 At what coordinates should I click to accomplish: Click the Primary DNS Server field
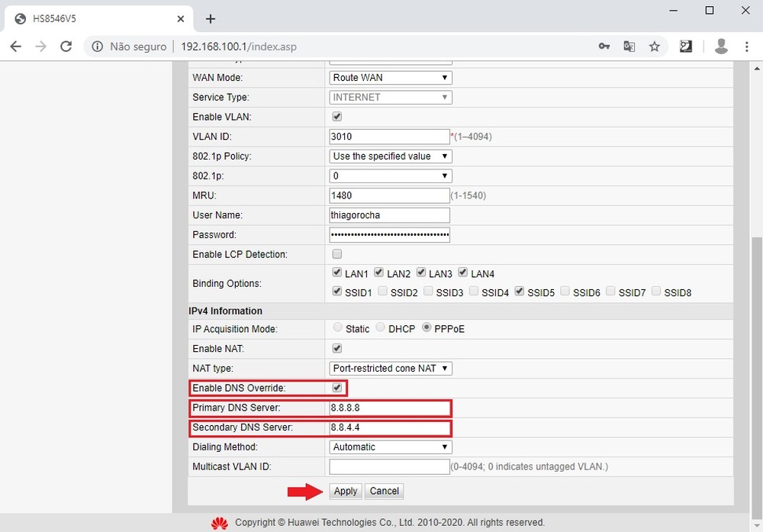point(389,408)
